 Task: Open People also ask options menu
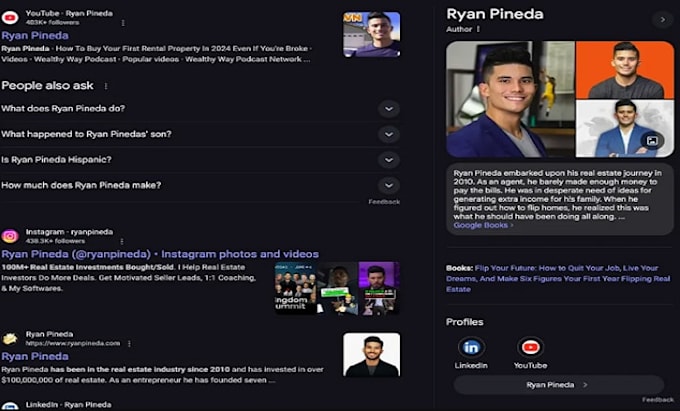pos(106,86)
